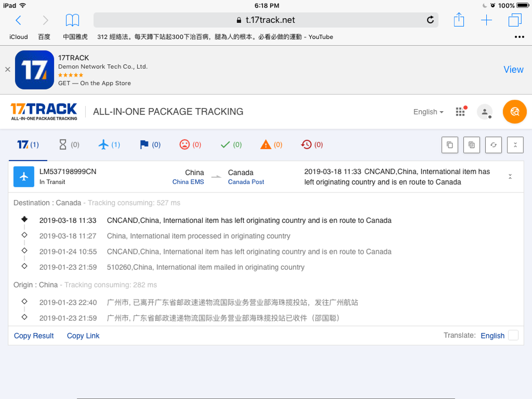Screen dimensions: 532x399
Task: Select the Alert warning triangle tab
Action: [x=271, y=145]
